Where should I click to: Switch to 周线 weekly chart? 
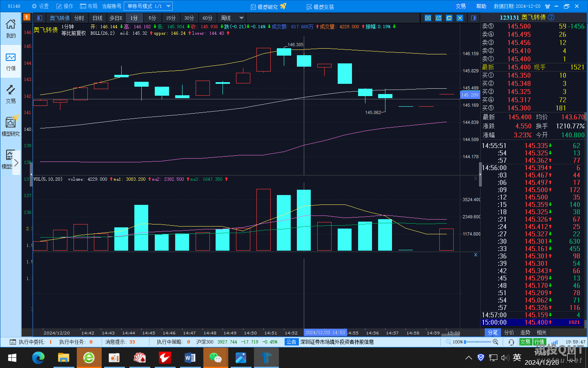[x=226, y=18]
